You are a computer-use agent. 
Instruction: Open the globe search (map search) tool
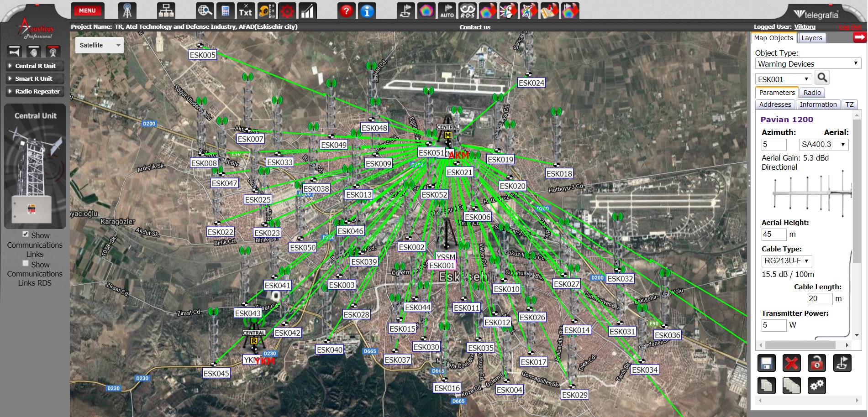205,11
